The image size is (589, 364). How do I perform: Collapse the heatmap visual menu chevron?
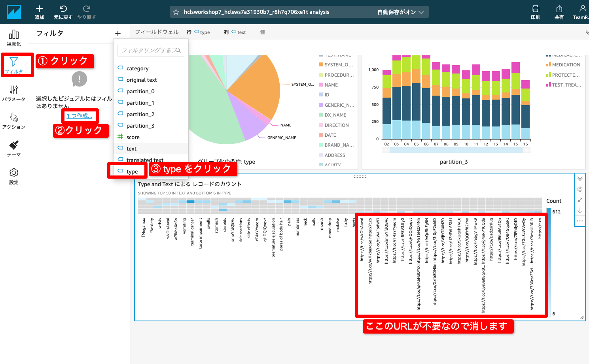580,179
